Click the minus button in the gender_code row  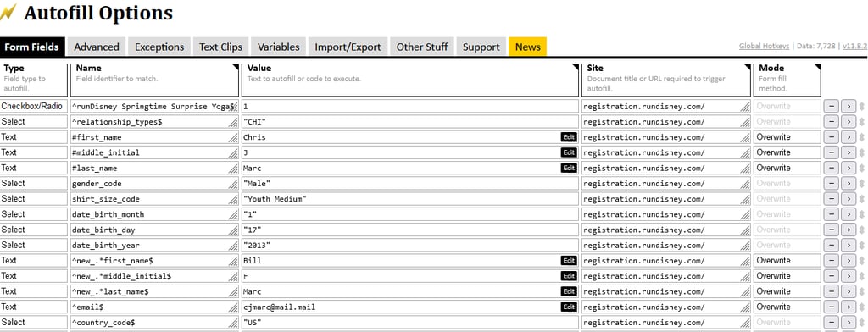point(831,184)
